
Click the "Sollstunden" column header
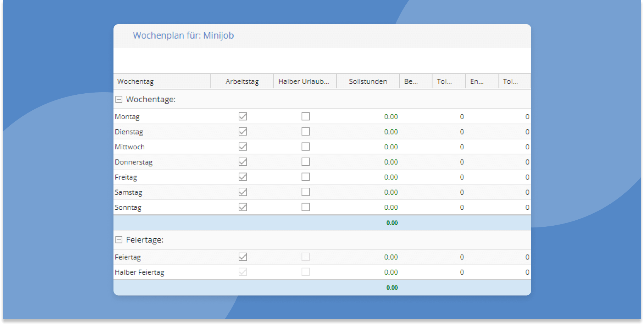pos(368,81)
